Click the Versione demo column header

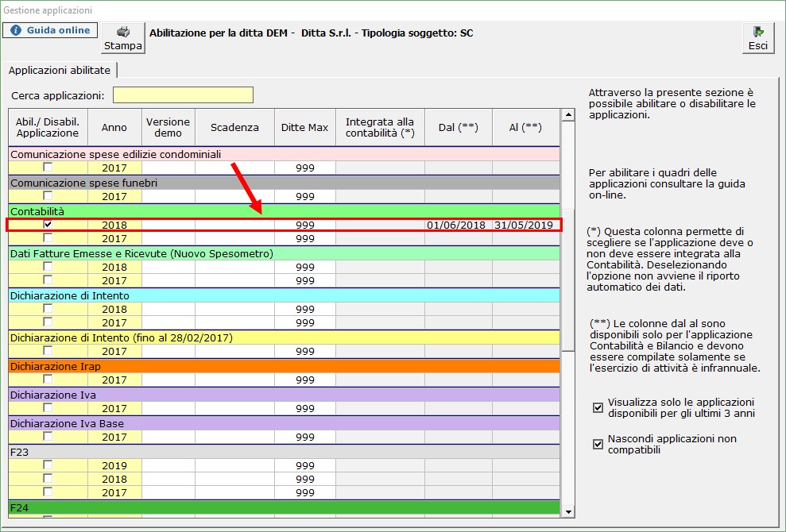click(x=168, y=128)
